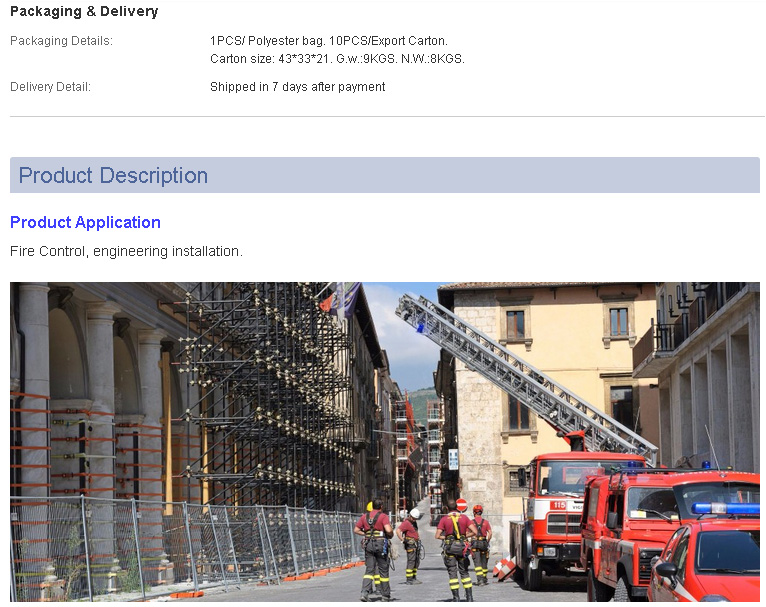766x607 pixels.
Task: Select the Delivery Detail label
Action: point(50,87)
